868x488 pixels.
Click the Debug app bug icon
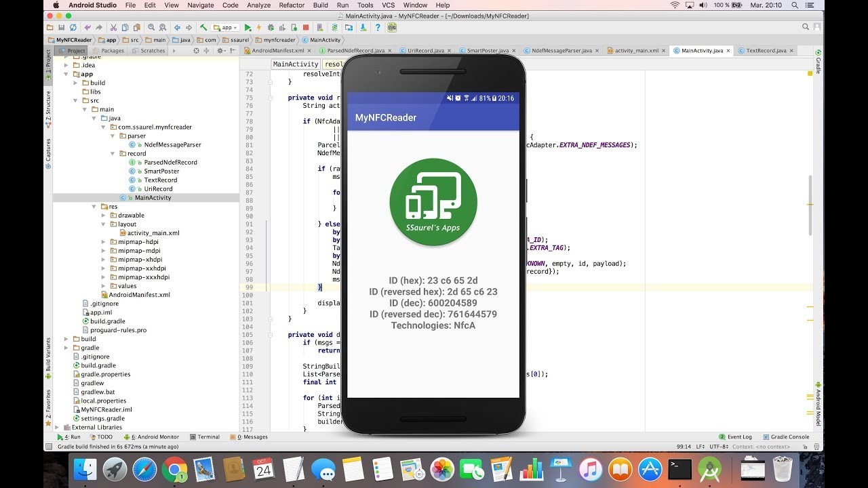271,28
